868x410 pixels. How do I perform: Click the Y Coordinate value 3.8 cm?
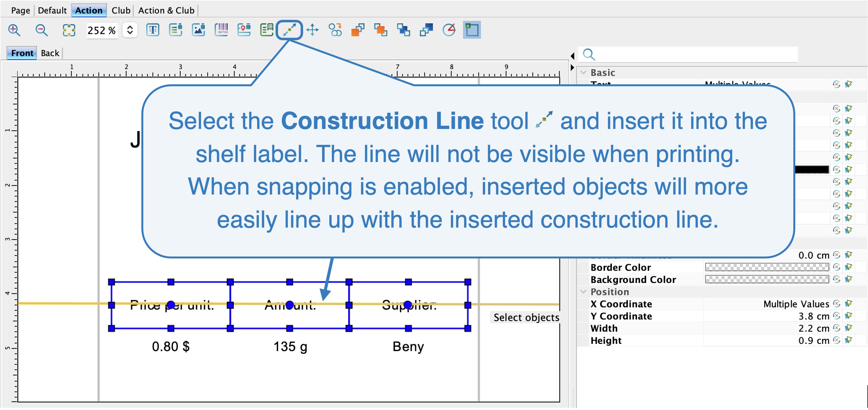tap(767, 316)
